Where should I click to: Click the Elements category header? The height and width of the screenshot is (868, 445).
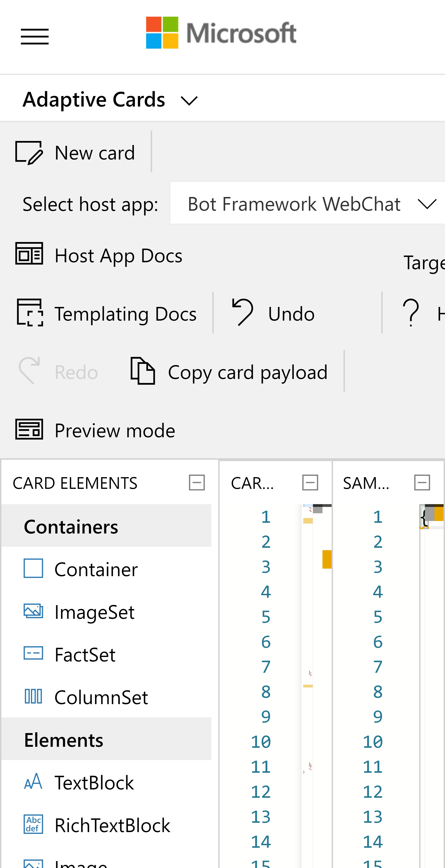tap(106, 740)
